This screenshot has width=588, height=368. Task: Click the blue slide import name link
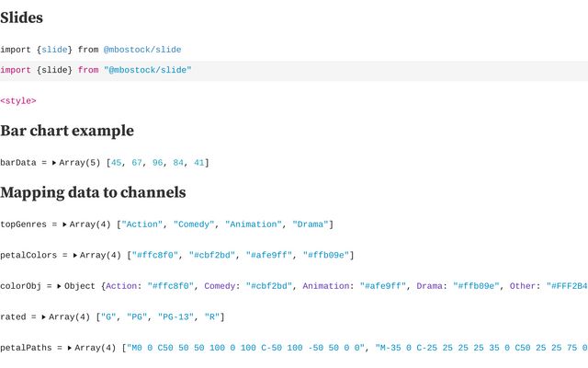coord(54,50)
